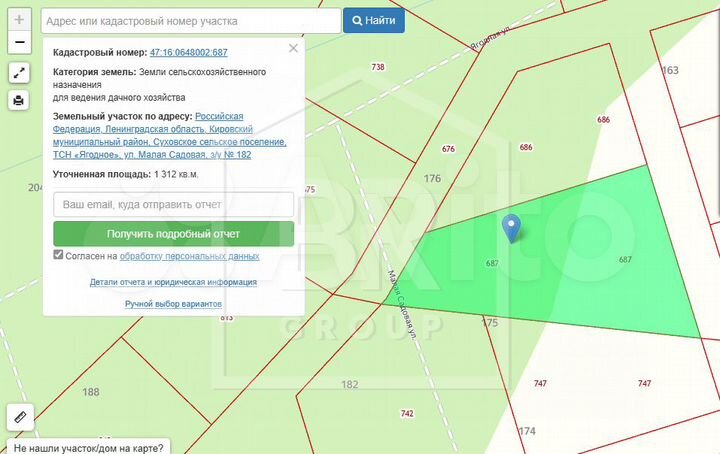Image resolution: width=720 pixels, height=454 pixels.
Task: Close the parcel info popup
Action: coord(293,48)
